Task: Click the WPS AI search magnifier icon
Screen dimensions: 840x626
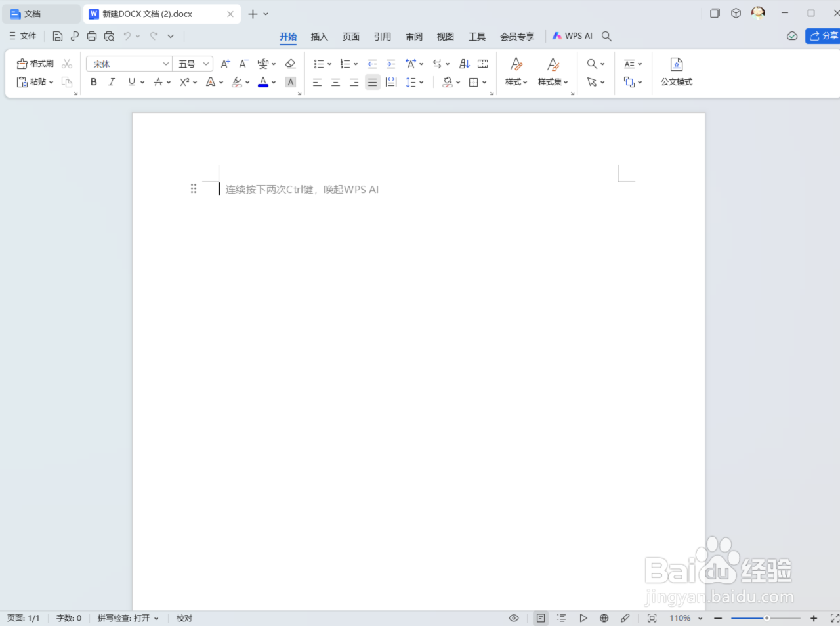Action: click(606, 36)
